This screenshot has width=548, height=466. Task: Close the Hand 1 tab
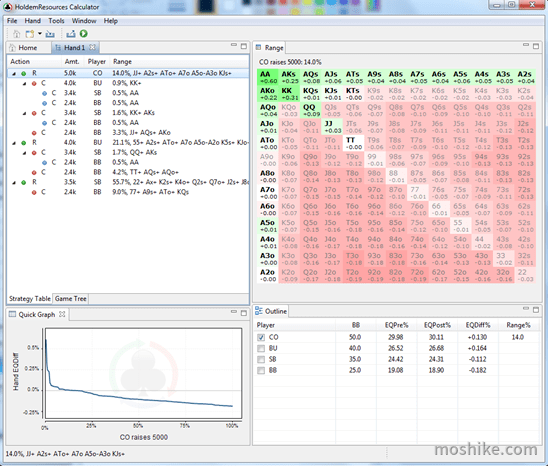click(x=92, y=47)
